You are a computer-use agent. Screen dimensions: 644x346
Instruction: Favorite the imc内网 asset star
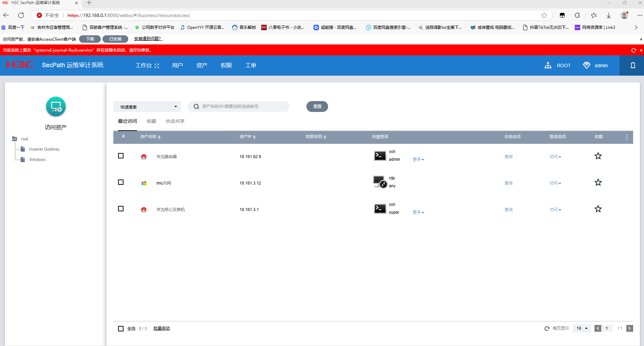coord(598,182)
